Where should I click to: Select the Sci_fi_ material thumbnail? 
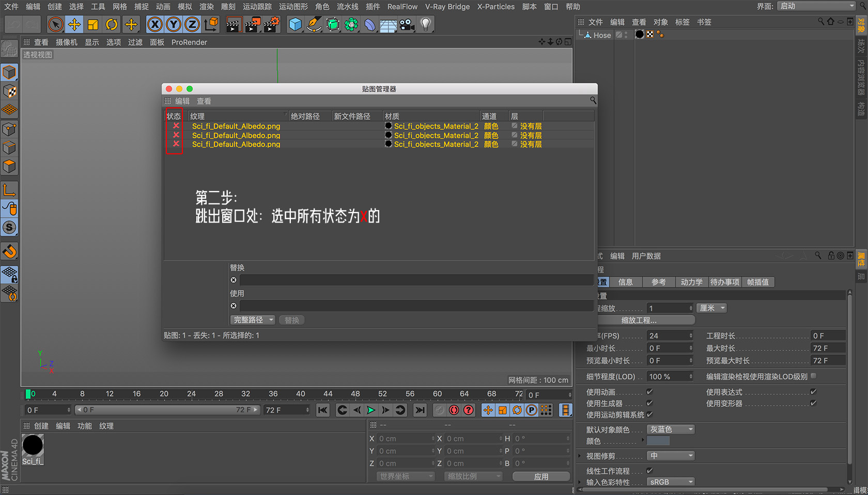[x=33, y=445]
